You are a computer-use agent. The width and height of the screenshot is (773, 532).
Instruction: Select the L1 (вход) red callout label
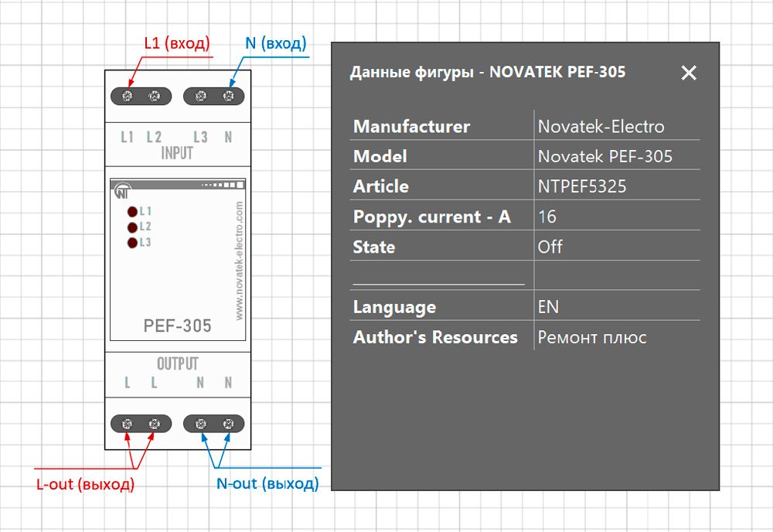click(x=177, y=43)
